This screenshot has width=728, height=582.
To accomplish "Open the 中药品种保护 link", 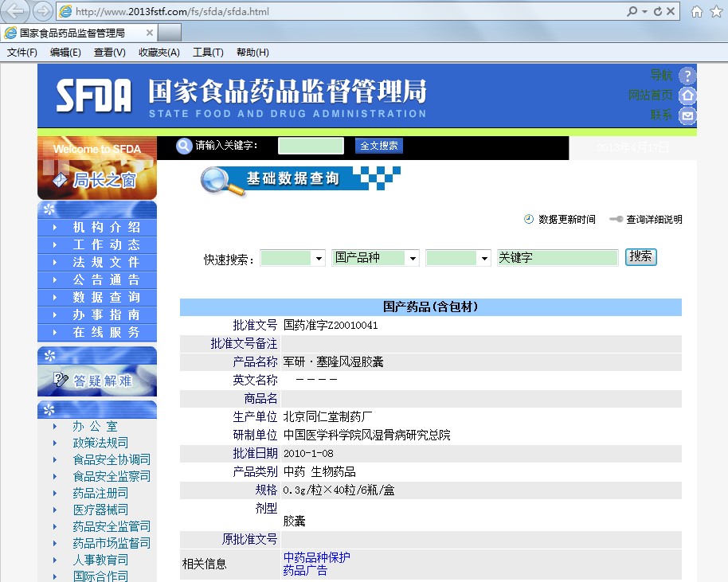I will [316, 557].
